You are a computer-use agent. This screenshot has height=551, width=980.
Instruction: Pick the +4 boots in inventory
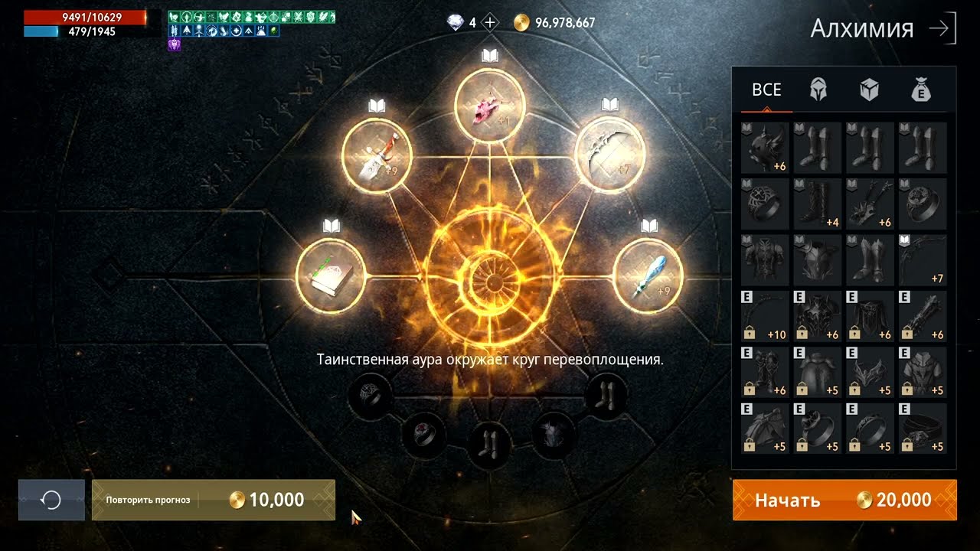click(818, 204)
